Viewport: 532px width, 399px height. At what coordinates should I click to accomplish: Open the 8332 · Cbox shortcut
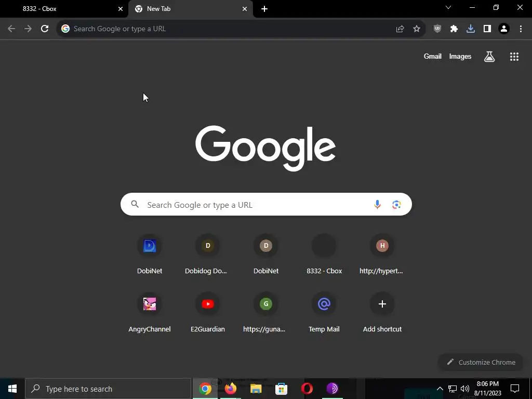coord(324,255)
